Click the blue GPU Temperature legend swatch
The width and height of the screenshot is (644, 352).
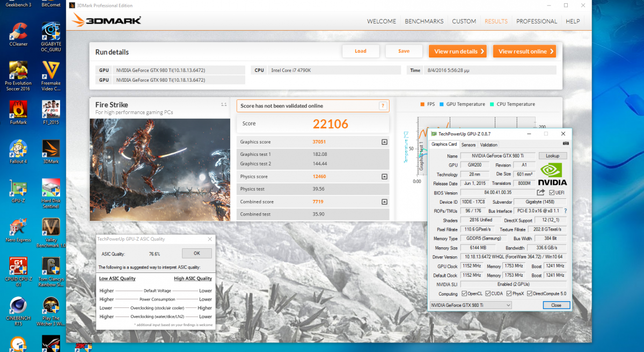coord(442,104)
